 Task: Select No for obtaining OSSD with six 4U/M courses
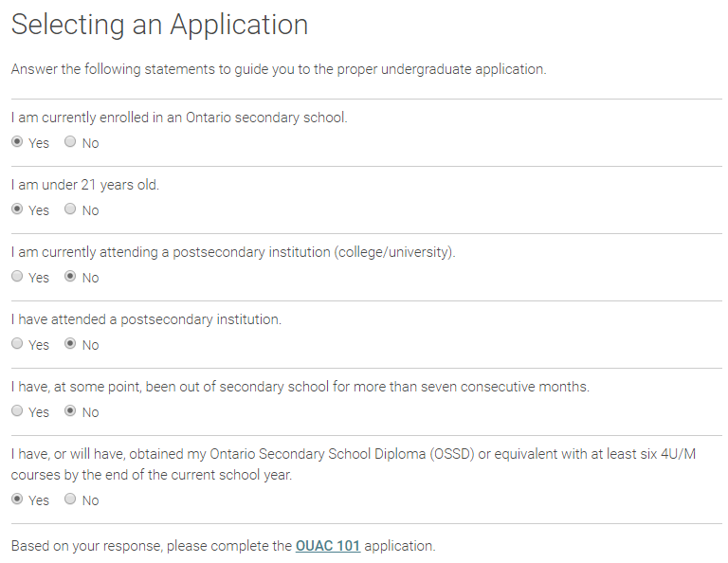[70, 499]
